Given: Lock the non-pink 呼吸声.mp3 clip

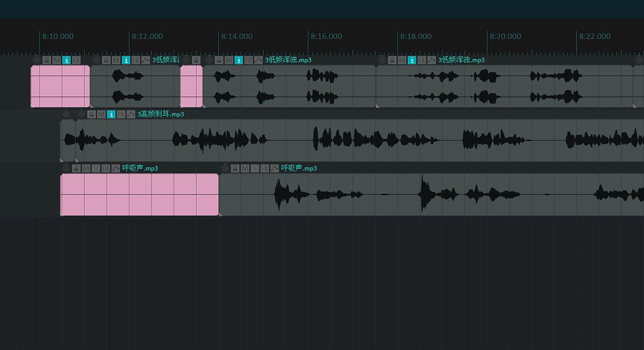Looking at the screenshot, I should pos(235,169).
